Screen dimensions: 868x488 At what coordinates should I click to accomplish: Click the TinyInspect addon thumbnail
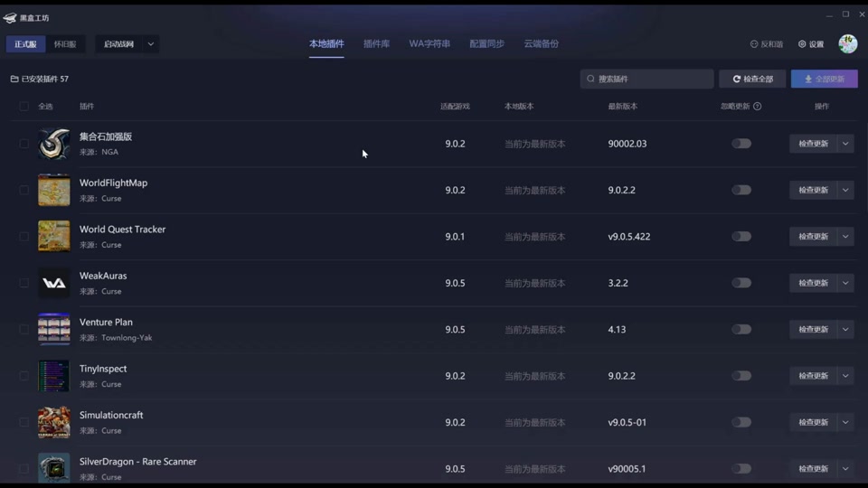(x=53, y=376)
